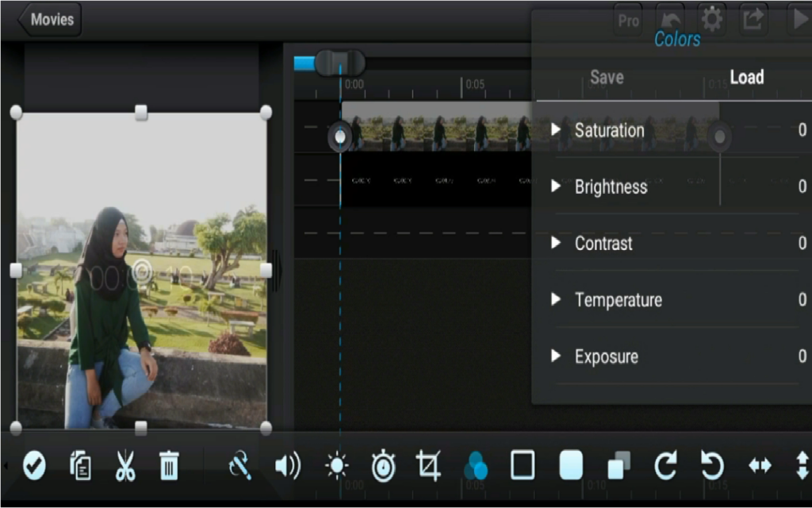Image resolution: width=812 pixels, height=508 pixels.
Task: Click the undo arrow icon
Action: pos(670,20)
